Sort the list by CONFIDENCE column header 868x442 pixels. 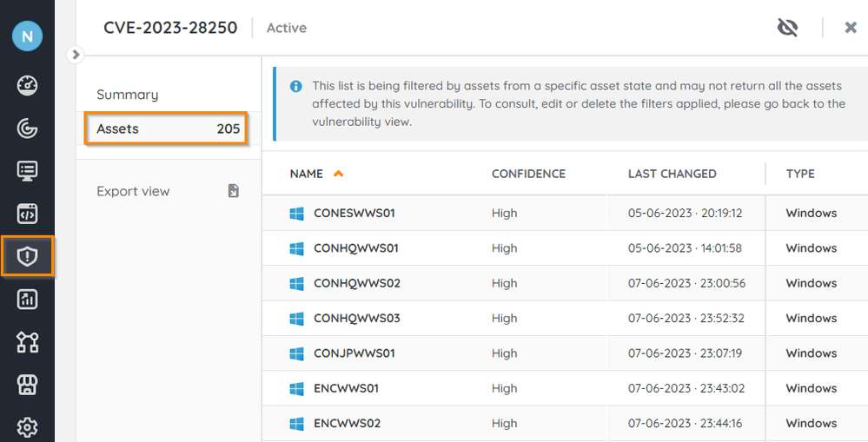[528, 174]
